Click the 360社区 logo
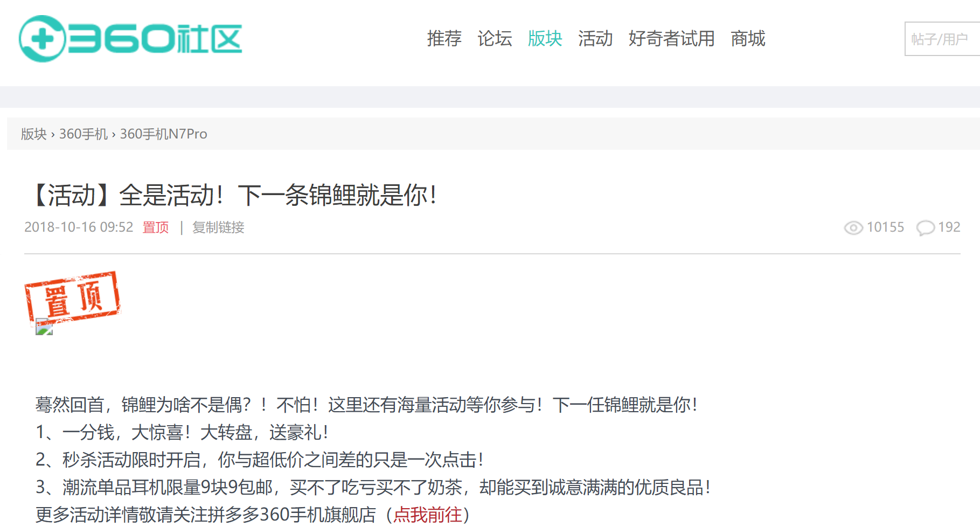Image resolution: width=980 pixels, height=527 pixels. coord(130,39)
